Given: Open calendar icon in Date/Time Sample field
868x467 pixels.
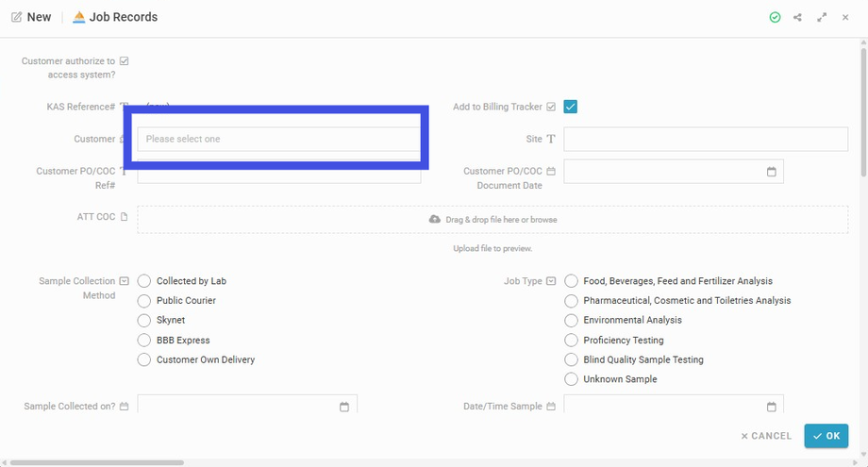Looking at the screenshot, I should pos(771,407).
